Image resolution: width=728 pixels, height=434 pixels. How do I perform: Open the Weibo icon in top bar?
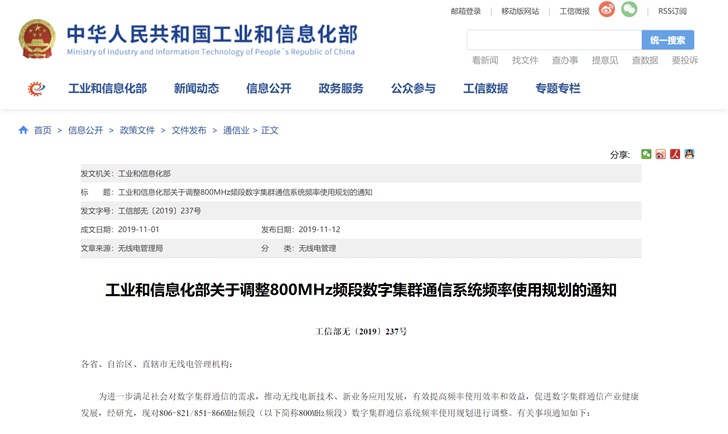click(607, 10)
